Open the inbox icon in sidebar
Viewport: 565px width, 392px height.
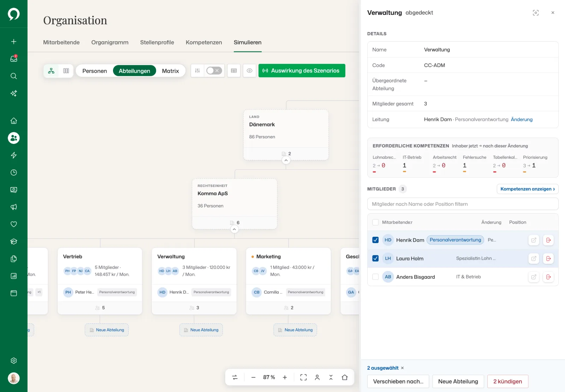[14, 59]
